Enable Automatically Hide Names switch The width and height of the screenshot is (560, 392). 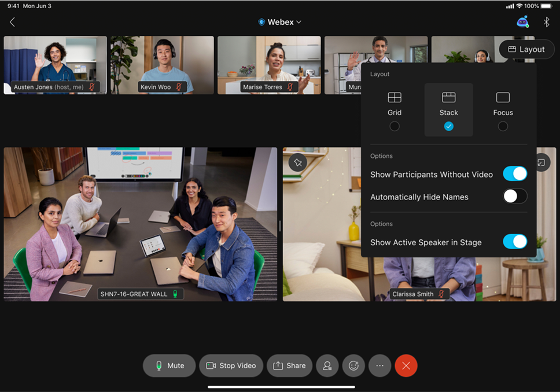coord(514,197)
